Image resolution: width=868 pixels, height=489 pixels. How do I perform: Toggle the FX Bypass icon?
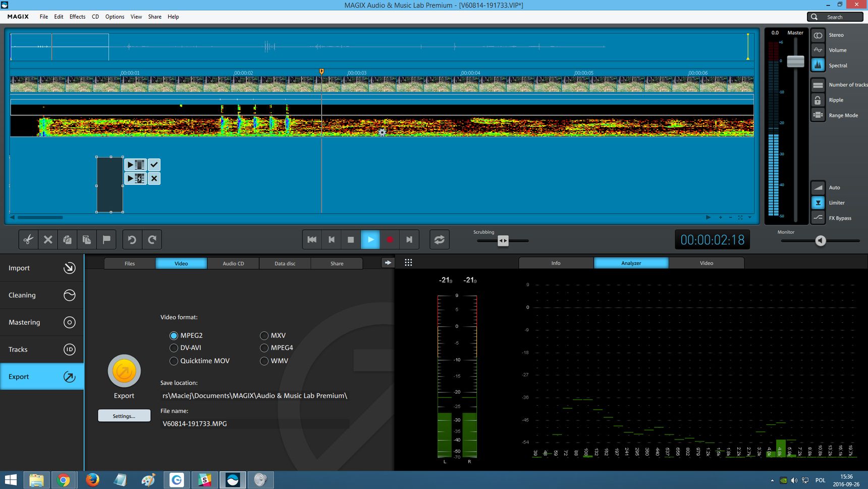click(818, 218)
